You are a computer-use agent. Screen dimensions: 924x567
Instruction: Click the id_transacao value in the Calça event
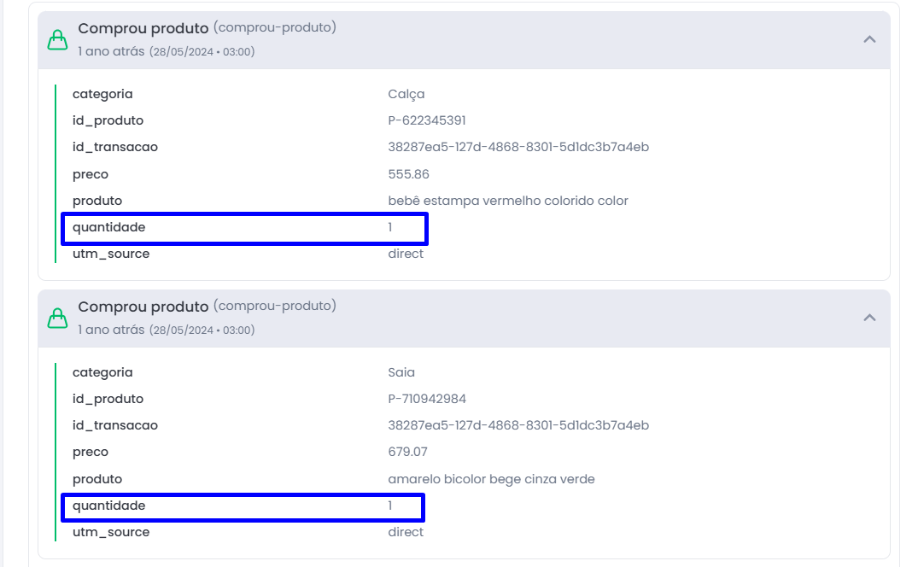point(518,147)
